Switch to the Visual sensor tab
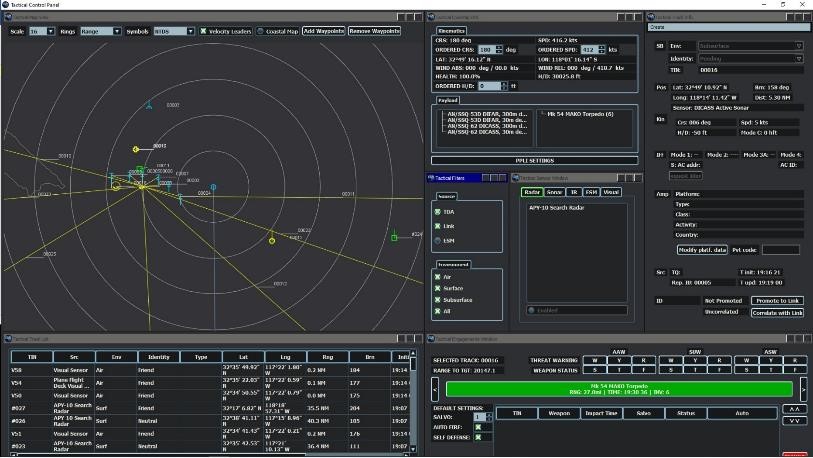Screen dimensions: 813x458 click(611, 192)
